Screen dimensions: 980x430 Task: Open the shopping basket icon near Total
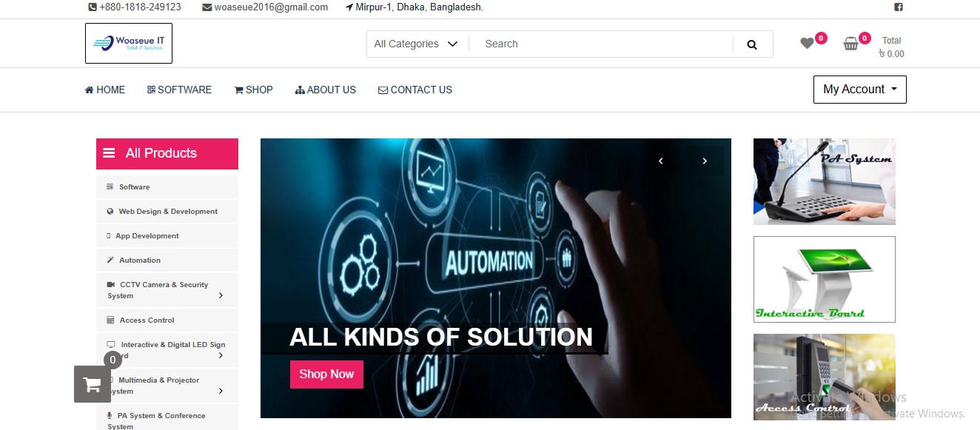[x=851, y=44]
